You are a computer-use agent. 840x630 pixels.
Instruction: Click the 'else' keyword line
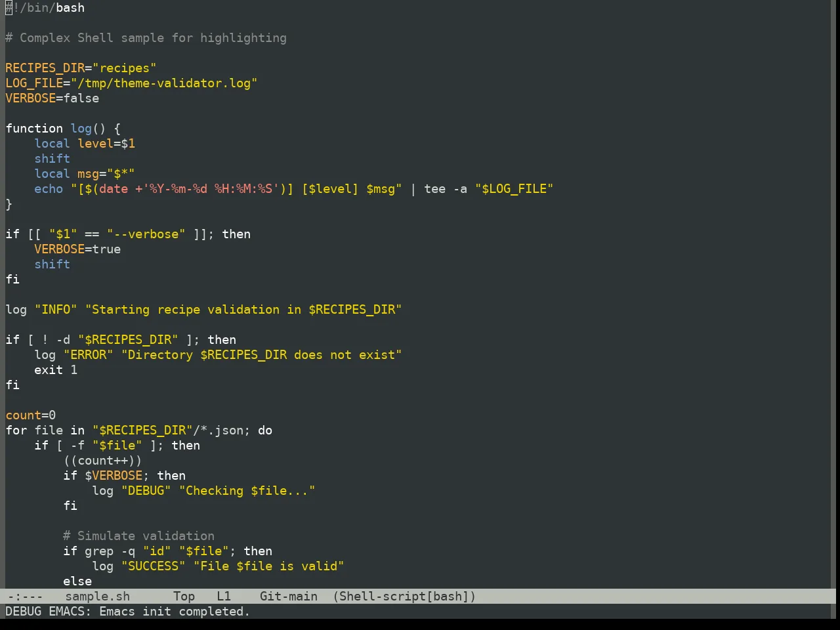click(77, 581)
